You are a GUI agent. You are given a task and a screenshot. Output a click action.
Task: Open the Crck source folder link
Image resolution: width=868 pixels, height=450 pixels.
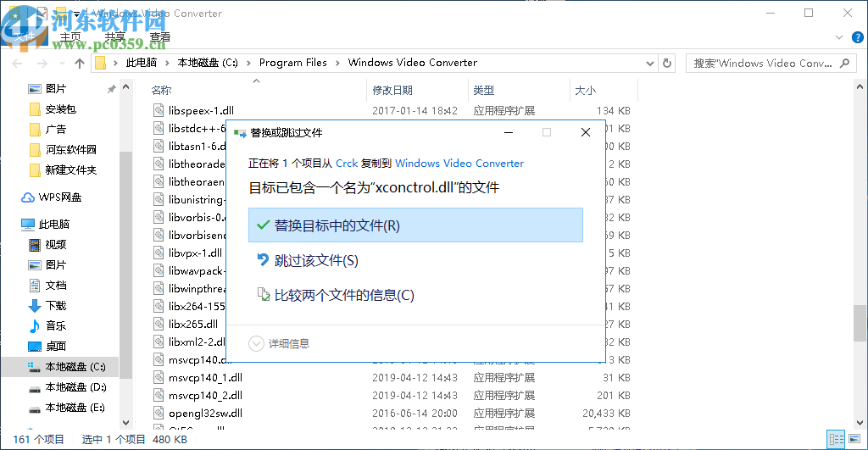tap(347, 164)
